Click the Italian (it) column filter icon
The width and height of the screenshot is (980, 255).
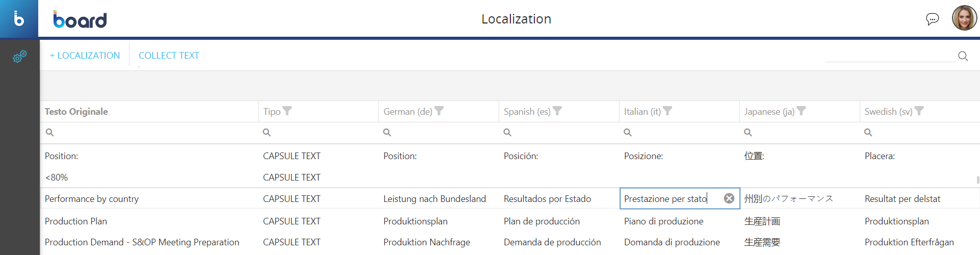point(667,111)
